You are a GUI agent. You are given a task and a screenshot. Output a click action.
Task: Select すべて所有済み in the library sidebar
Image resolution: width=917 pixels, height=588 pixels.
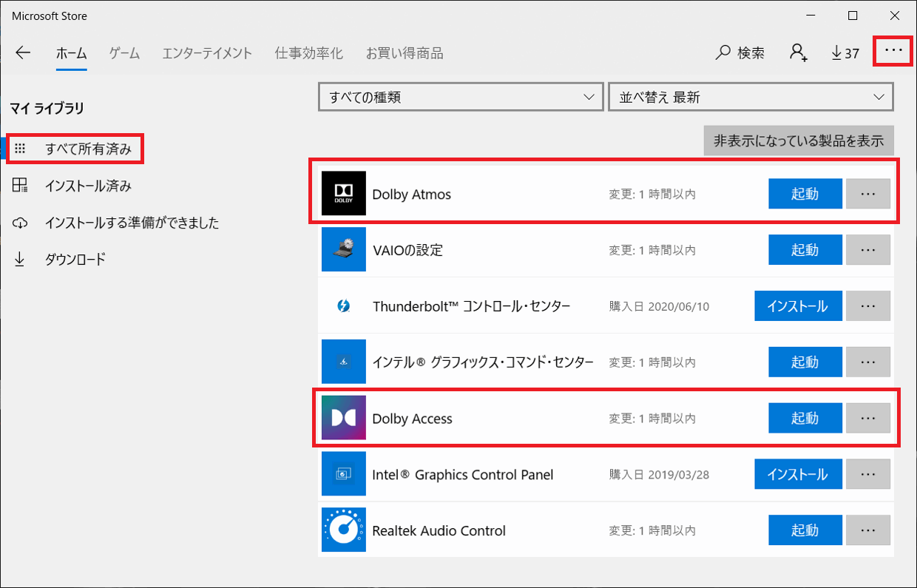point(74,149)
